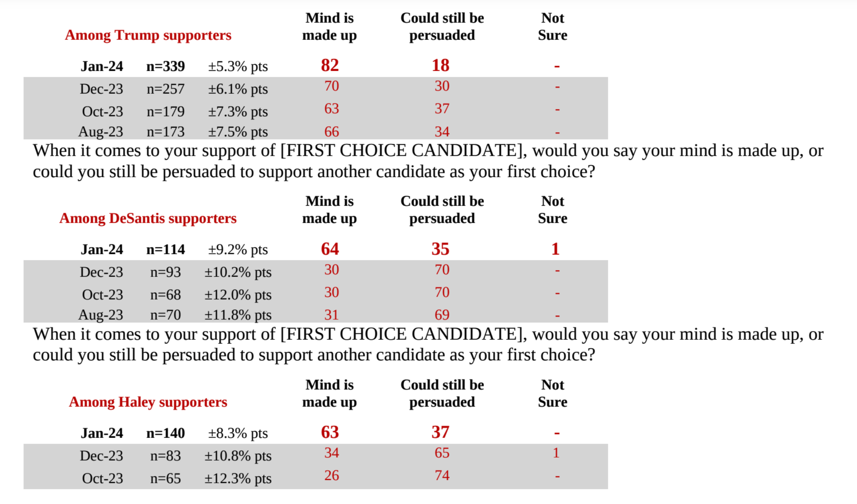Viewport: 857px width, 504px height.
Task: Click the n=93 sample size
Action: pyautogui.click(x=165, y=272)
